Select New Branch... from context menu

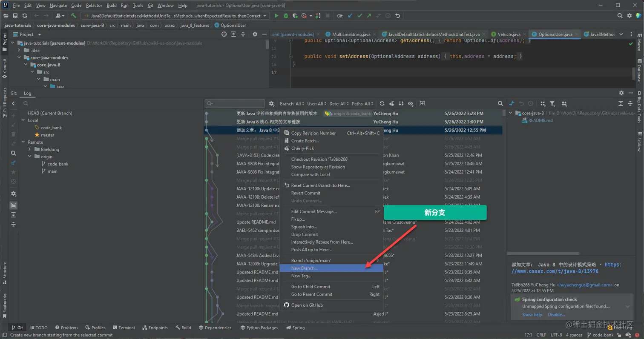304,268
